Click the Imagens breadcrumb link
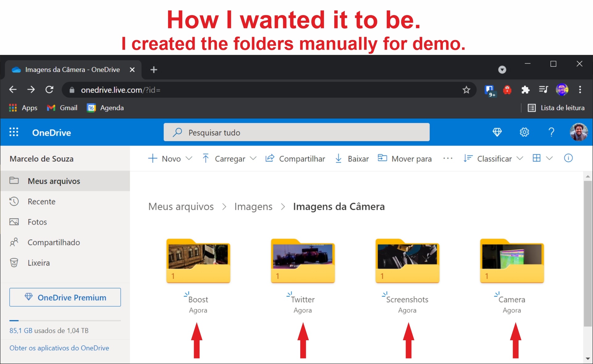 coord(253,207)
